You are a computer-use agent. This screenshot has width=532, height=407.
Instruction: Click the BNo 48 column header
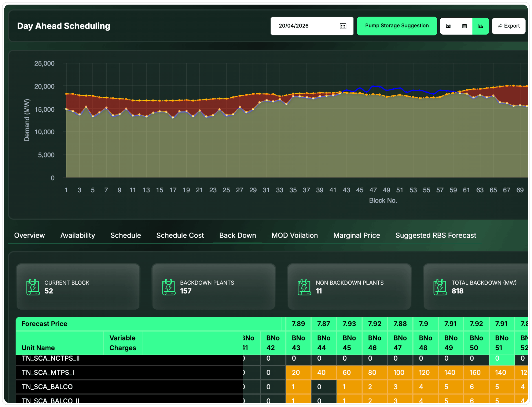[425, 343]
